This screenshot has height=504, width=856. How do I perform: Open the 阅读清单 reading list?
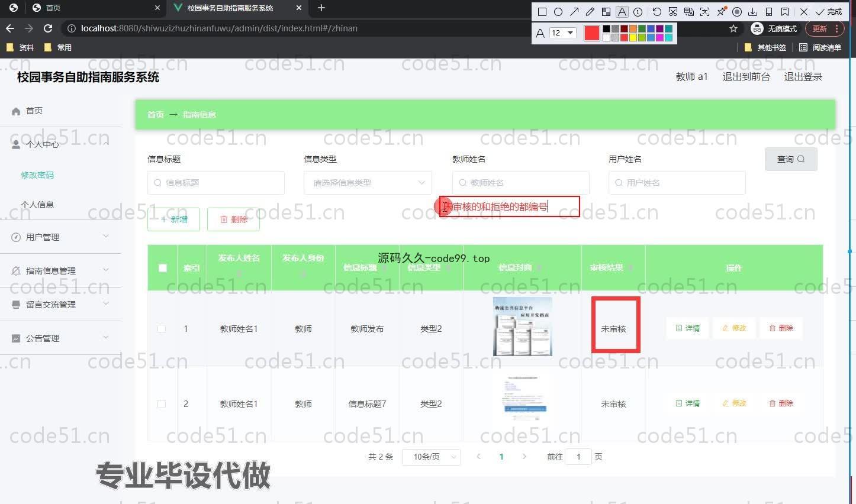(820, 47)
